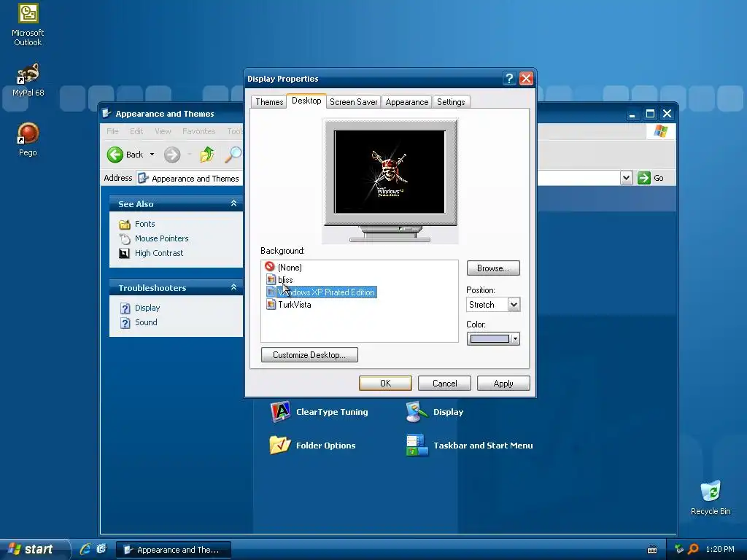Click the High Contrast link text
Viewport: 747px width, 560px height.
[159, 253]
